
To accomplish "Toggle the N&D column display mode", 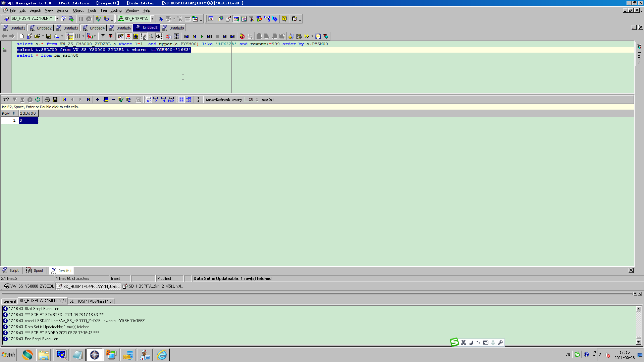I will click(x=171, y=100).
